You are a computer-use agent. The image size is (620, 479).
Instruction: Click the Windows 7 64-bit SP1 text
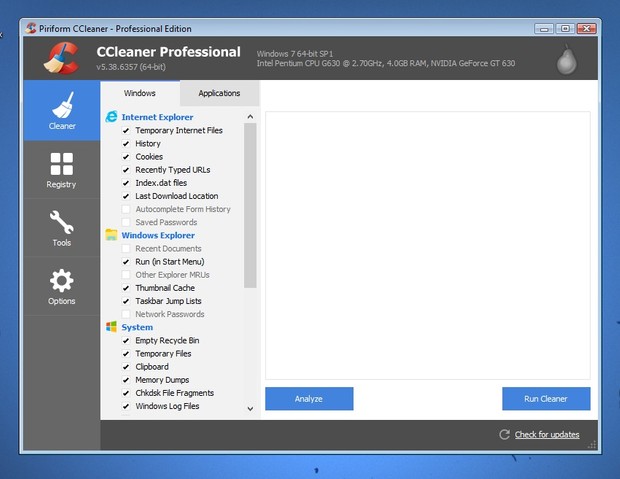[x=295, y=54]
